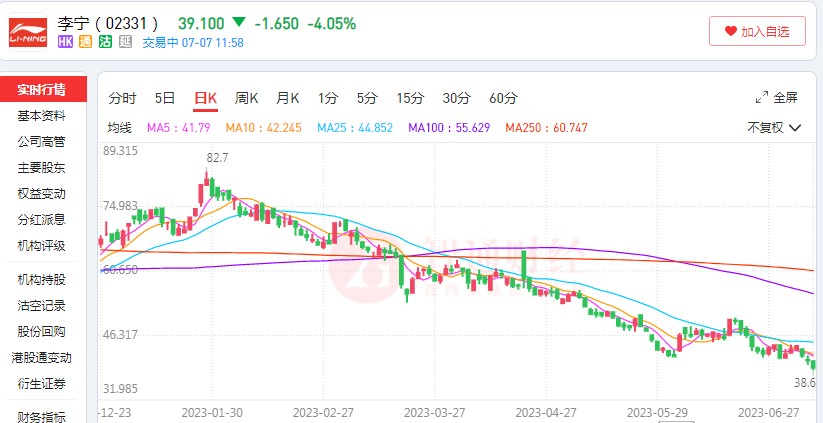Click the 31.985 price axis value
823x423 pixels.
(120, 389)
